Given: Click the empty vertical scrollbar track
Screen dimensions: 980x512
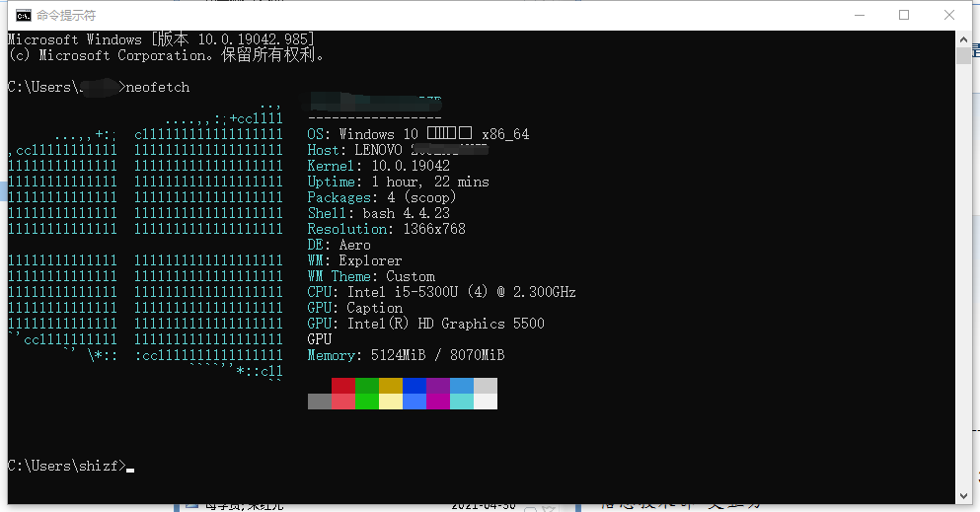Looking at the screenshot, I should (x=963, y=296).
